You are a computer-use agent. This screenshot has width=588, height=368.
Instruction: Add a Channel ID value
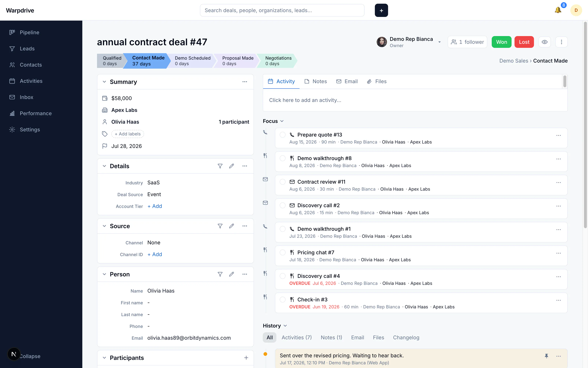click(155, 254)
